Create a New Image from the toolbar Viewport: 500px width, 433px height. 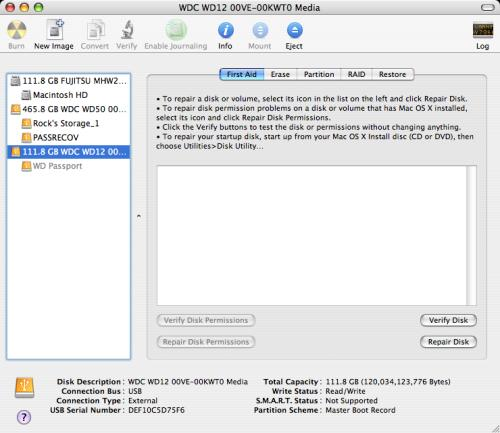click(x=55, y=30)
